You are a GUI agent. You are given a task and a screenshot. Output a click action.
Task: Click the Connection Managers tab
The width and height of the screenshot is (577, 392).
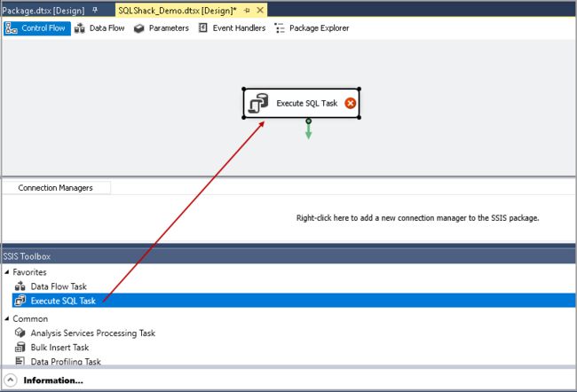pyautogui.click(x=56, y=188)
